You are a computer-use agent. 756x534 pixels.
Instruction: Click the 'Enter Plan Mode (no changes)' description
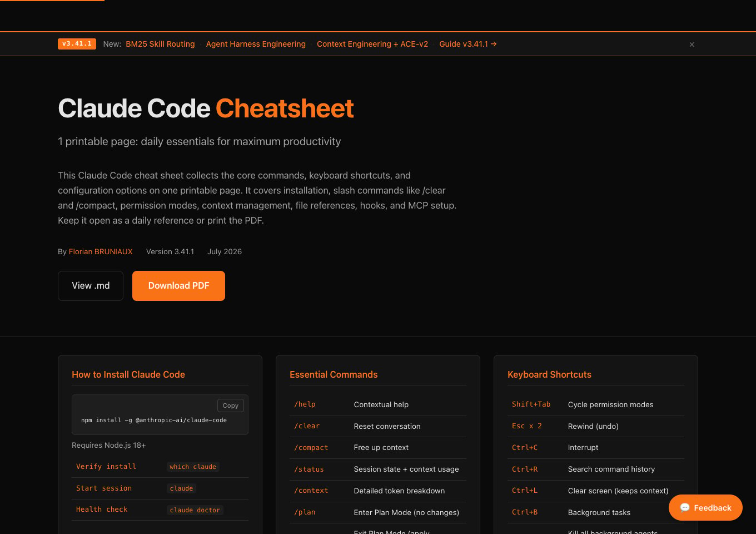coord(406,512)
